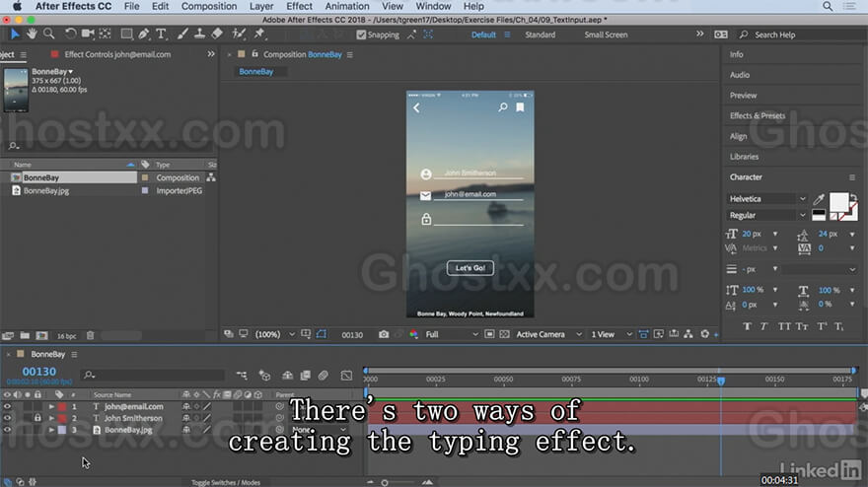Select the Unified Camera tool
This screenshot has height=487, width=868.
click(88, 35)
